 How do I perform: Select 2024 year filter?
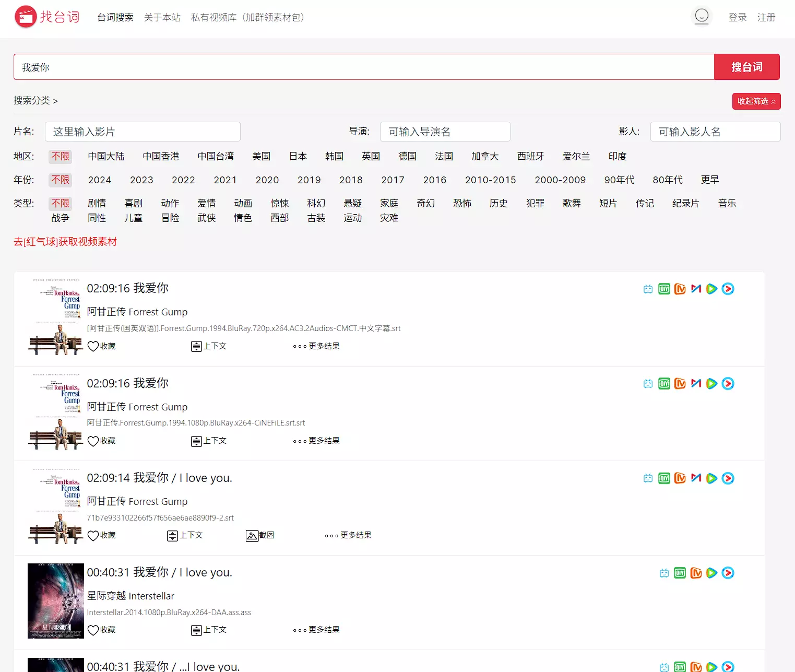pyautogui.click(x=99, y=180)
